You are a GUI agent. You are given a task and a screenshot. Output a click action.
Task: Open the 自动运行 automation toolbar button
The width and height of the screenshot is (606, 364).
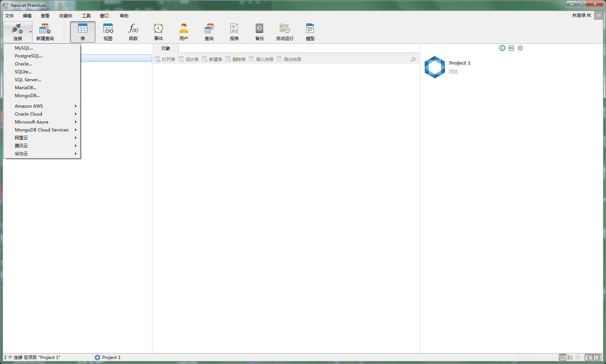coord(285,32)
